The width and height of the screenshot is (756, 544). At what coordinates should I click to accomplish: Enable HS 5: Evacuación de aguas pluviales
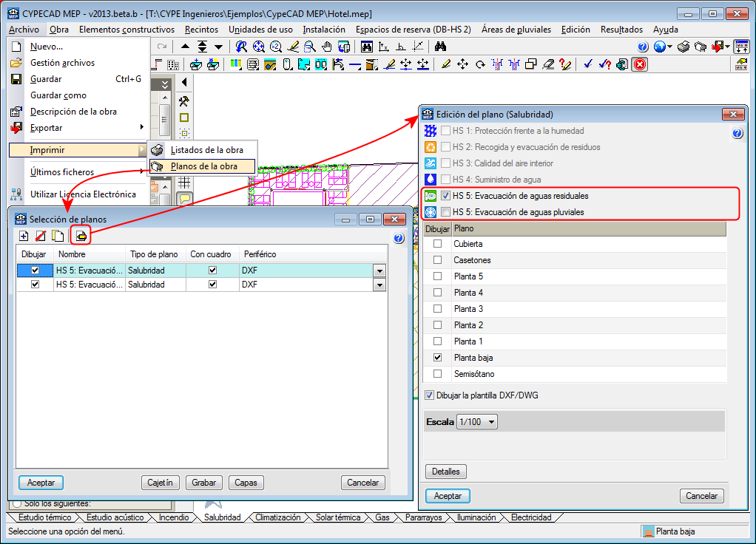445,212
